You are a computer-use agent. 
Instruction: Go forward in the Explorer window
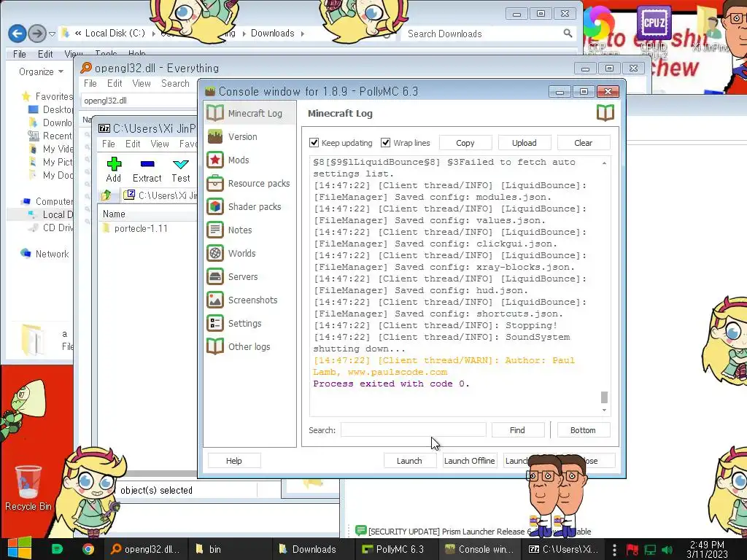tap(36, 34)
